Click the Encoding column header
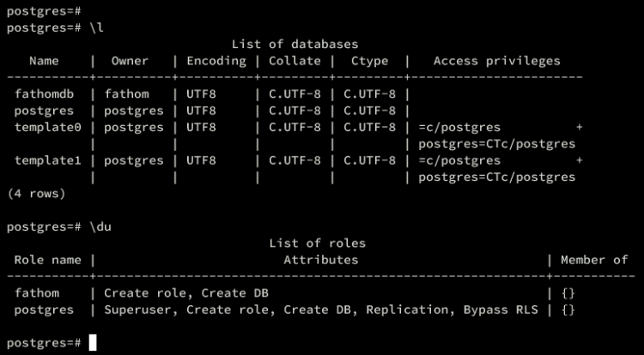The height and width of the screenshot is (355, 644). point(216,61)
